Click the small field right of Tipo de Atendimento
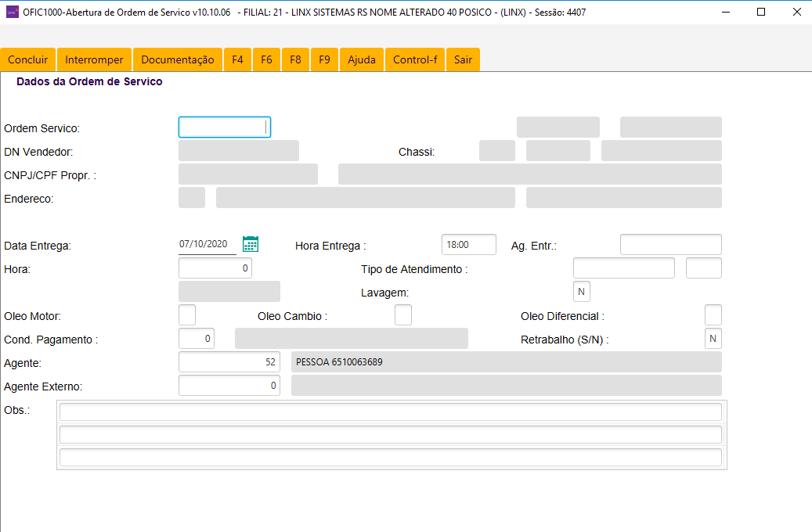812x532 pixels. (704, 268)
